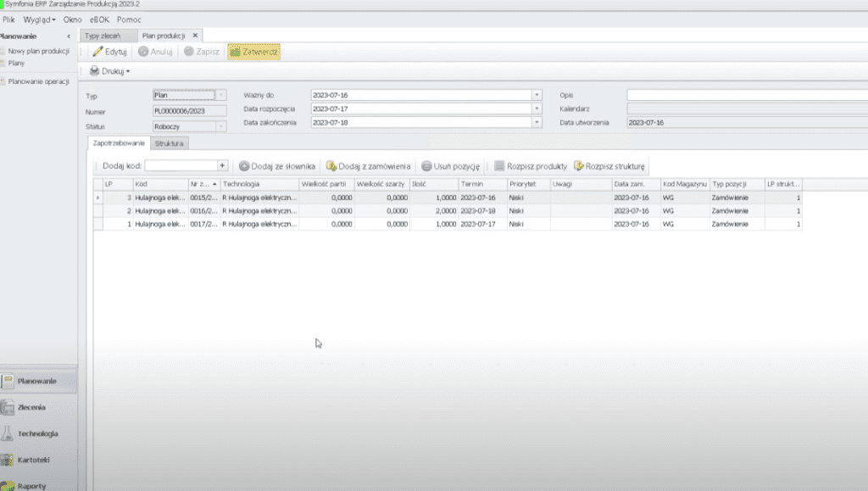Collapse the Planowanie side panel
Viewport: 868px width, 491px height.
click(x=69, y=36)
